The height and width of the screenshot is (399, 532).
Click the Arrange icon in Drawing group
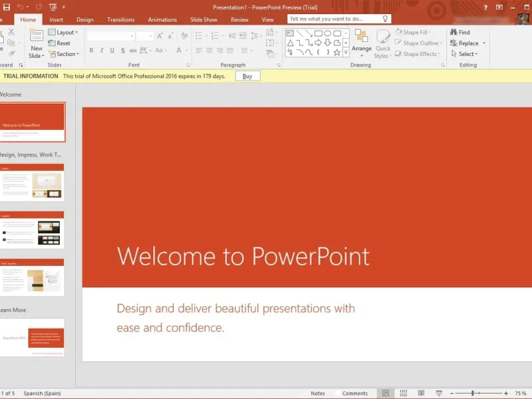[x=362, y=37]
